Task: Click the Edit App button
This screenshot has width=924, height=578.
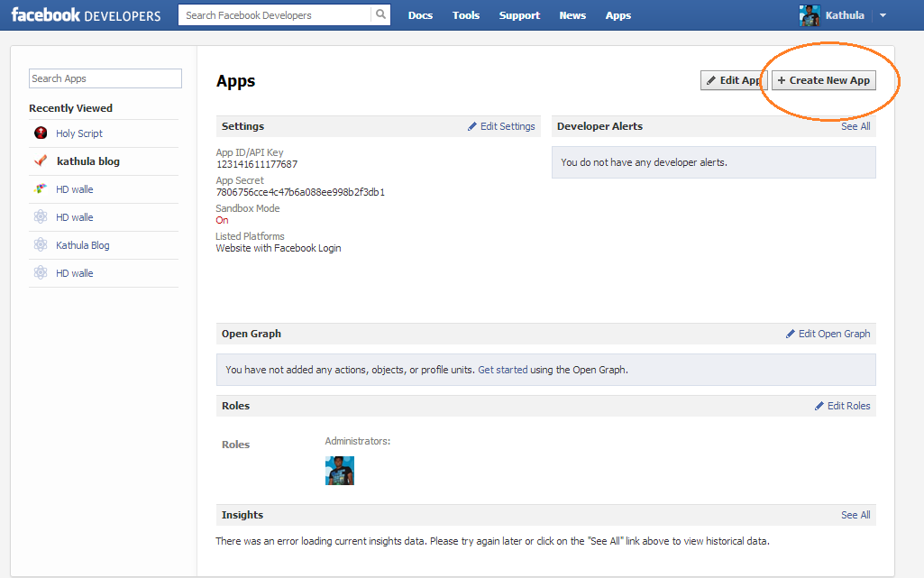Action: click(x=730, y=80)
